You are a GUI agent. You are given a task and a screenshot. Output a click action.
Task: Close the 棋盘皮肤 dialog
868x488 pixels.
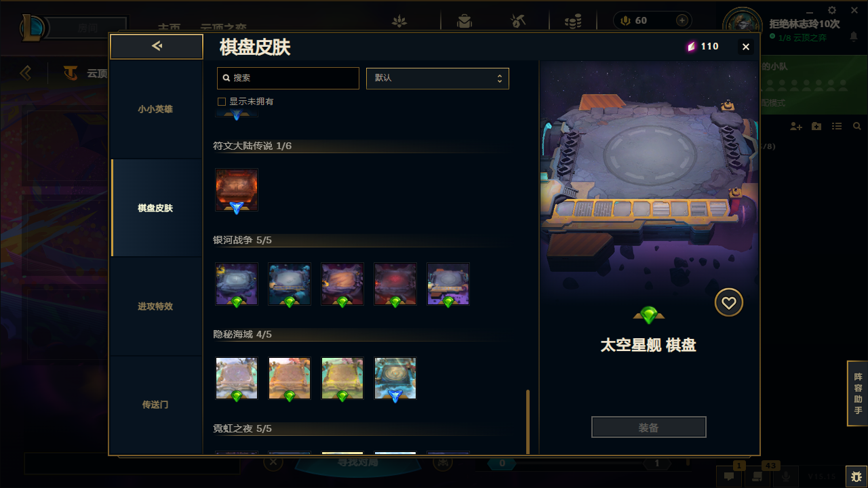point(746,47)
